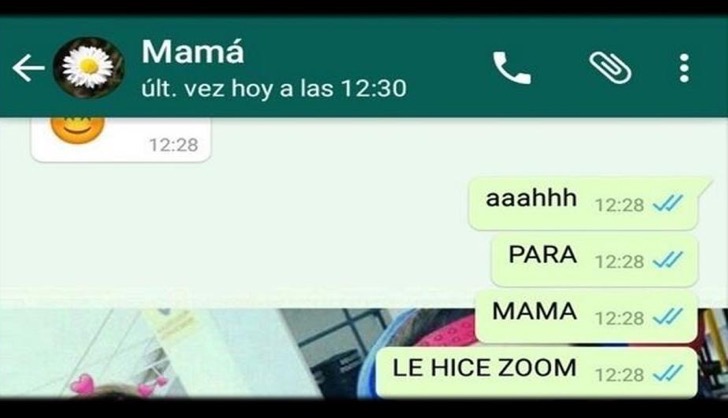Tap the read ticks on 'aaahhh'
The height and width of the screenshot is (418, 728).
pyautogui.click(x=668, y=203)
